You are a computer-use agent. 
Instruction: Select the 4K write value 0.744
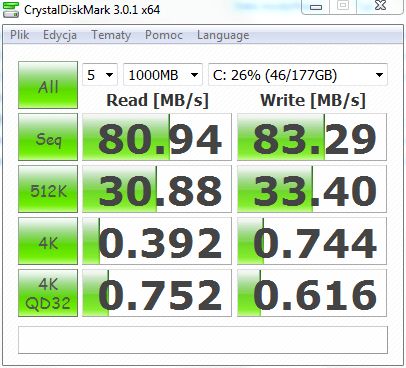tap(312, 241)
